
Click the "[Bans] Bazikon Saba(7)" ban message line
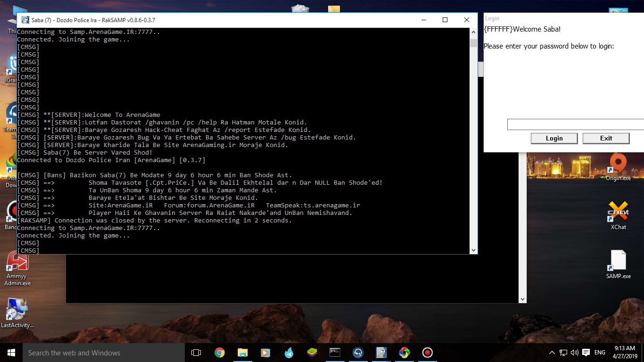tap(155, 175)
